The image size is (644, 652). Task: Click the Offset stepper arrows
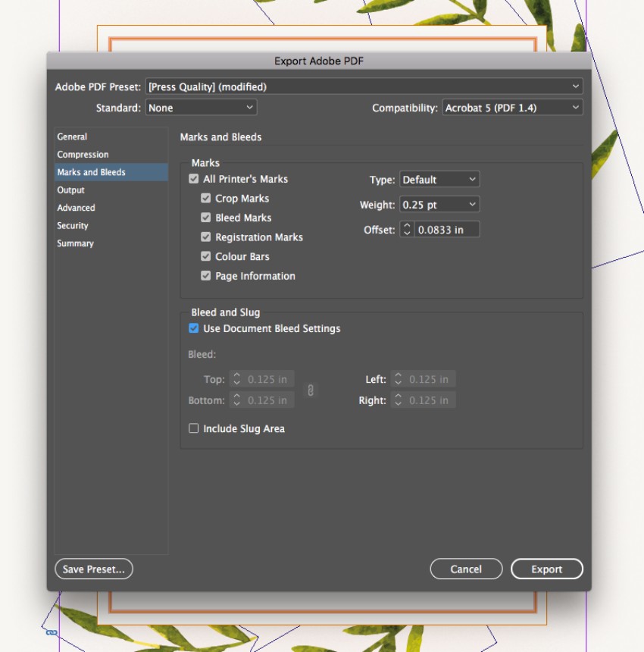coord(407,230)
